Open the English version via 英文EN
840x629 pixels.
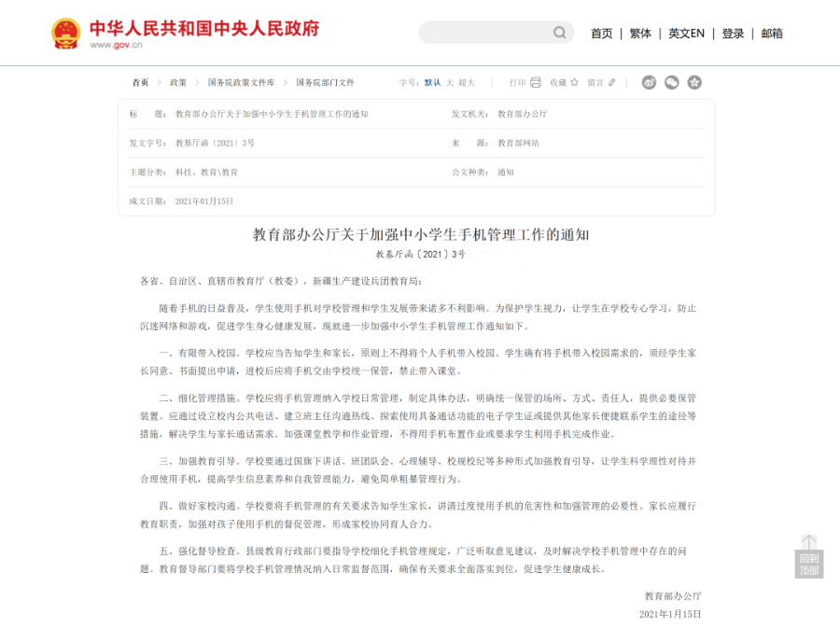coord(685,33)
